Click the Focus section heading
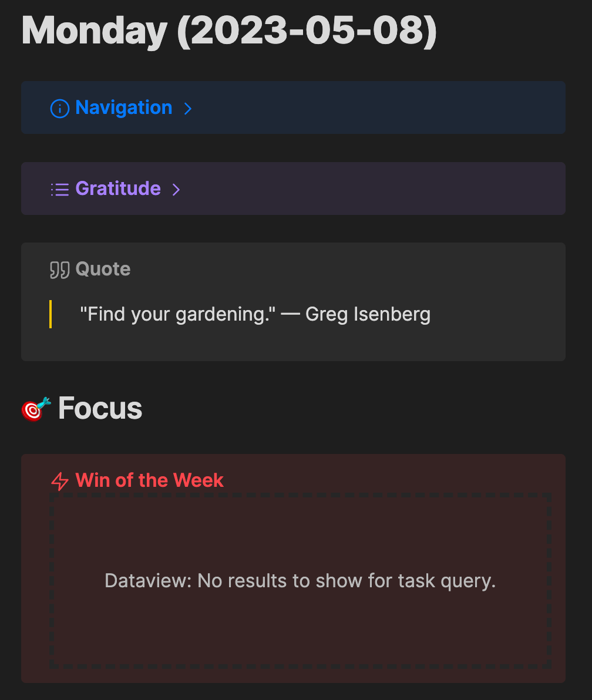 coord(100,408)
